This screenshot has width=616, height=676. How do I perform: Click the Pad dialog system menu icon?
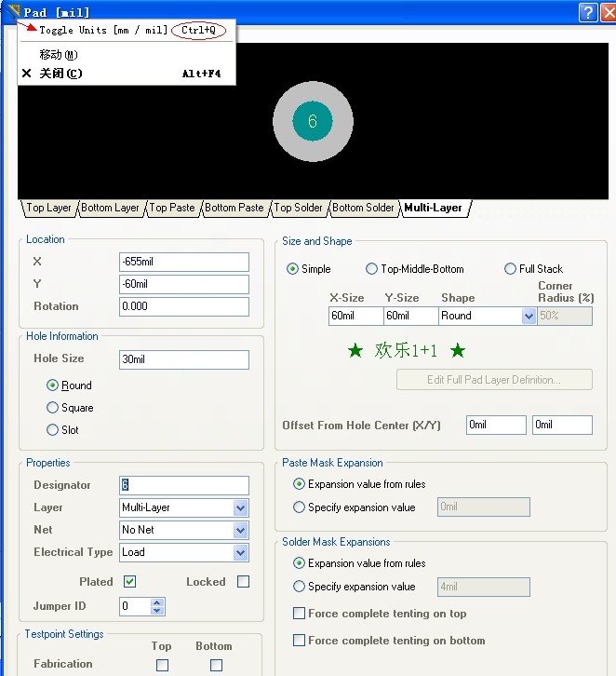click(14, 11)
